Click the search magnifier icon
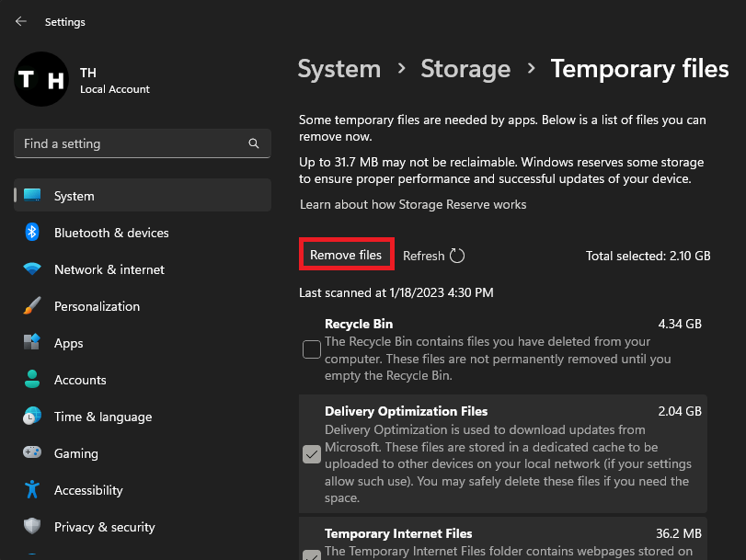 click(254, 144)
